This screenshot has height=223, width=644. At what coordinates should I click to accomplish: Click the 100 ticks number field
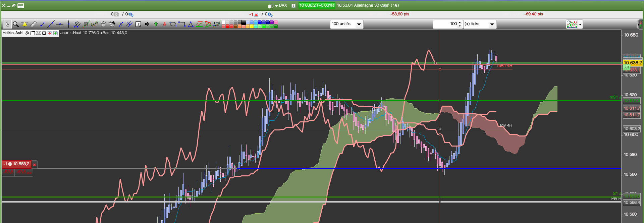[445, 24]
